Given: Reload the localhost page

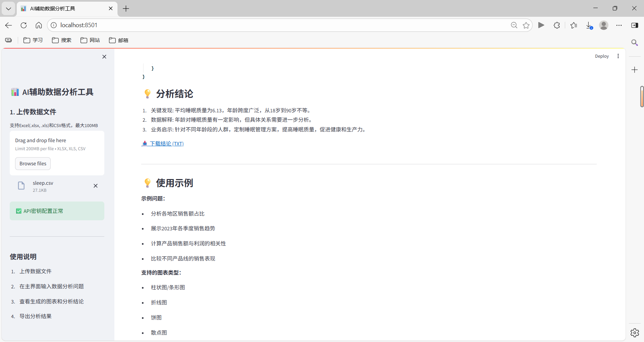Looking at the screenshot, I should pos(23,25).
